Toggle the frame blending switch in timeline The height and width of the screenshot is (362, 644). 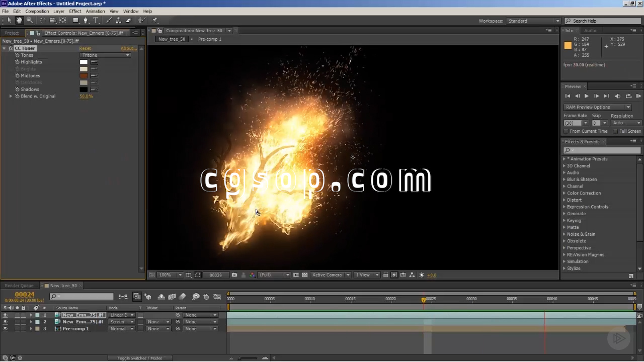click(172, 297)
